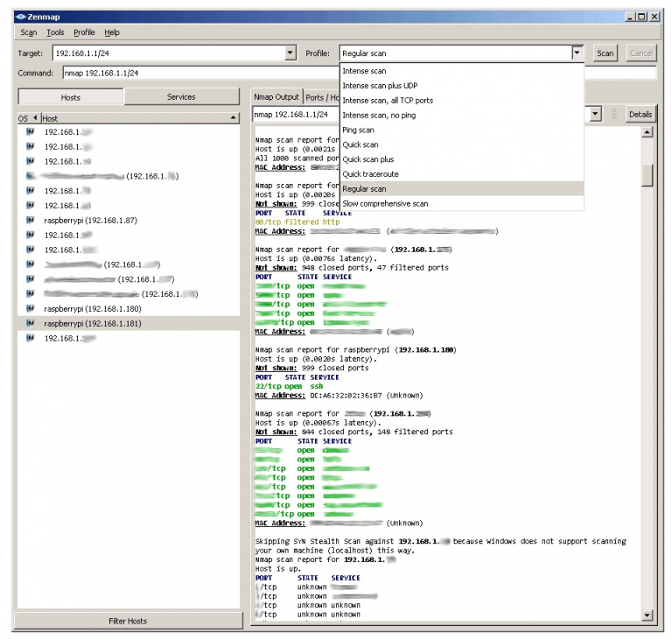Image resolution: width=672 pixels, height=640 pixels.
Task: Open the Help menu
Action: [x=112, y=32]
